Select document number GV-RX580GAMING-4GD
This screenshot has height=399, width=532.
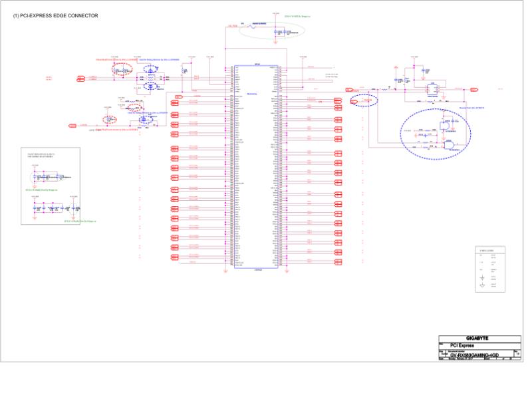[474, 355]
